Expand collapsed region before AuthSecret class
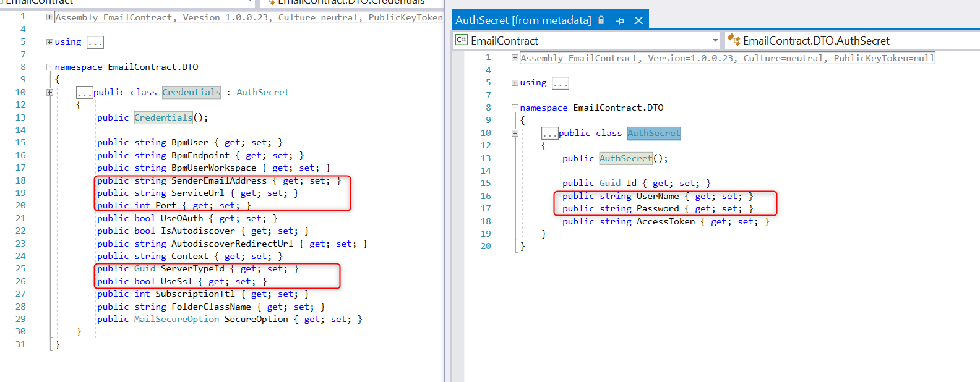 click(515, 133)
